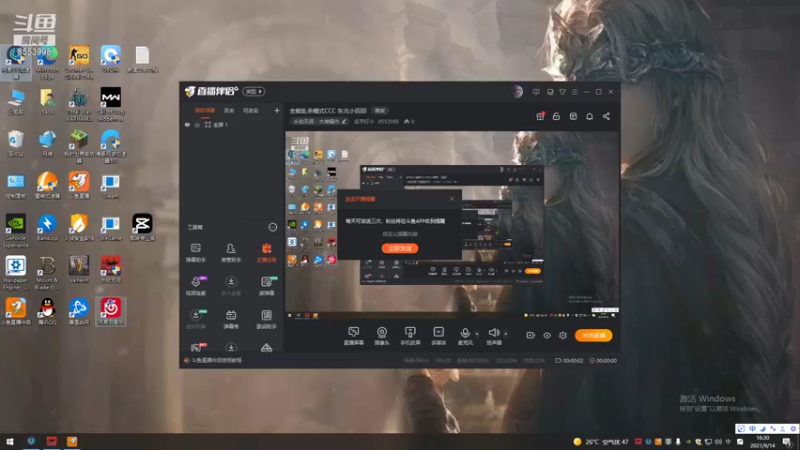Add 摄像头 camera source
The width and height of the screenshot is (800, 450).
point(382,336)
